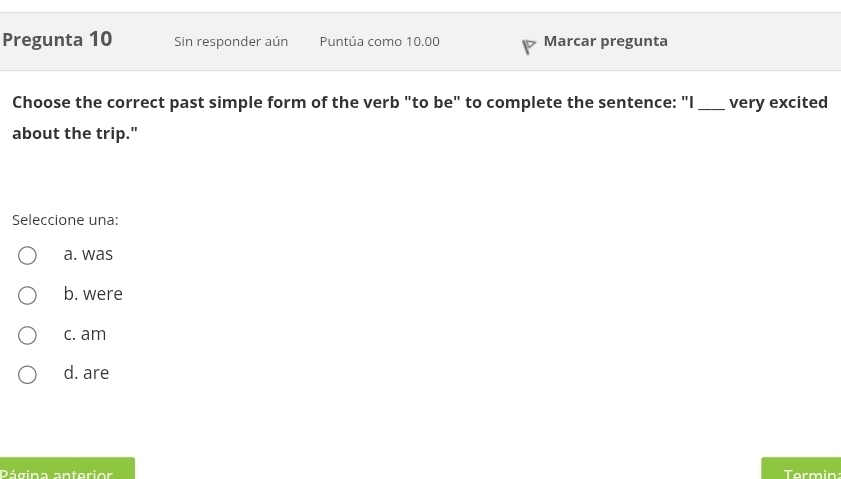This screenshot has width=841, height=479.
Task: Click the Seleccione una prompt label
Action: coord(65,220)
